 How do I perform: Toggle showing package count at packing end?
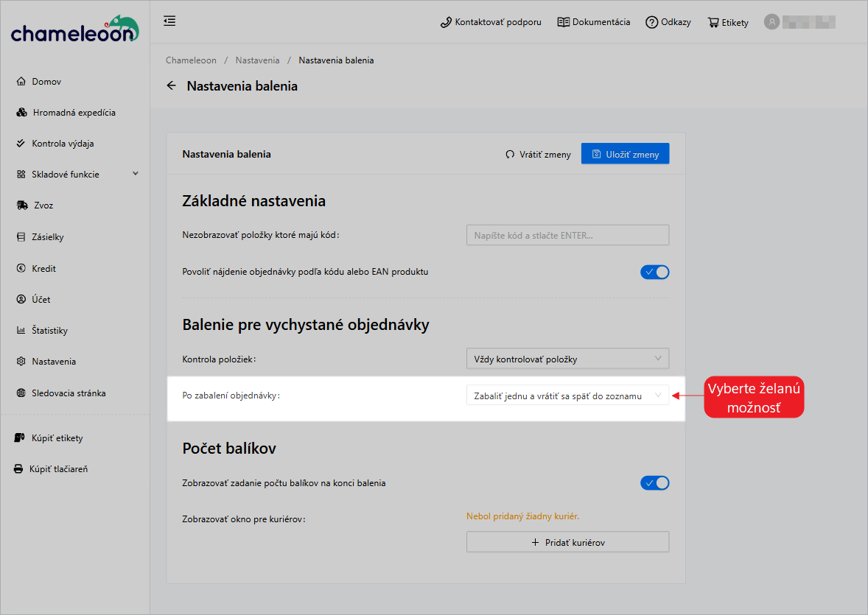(x=654, y=483)
